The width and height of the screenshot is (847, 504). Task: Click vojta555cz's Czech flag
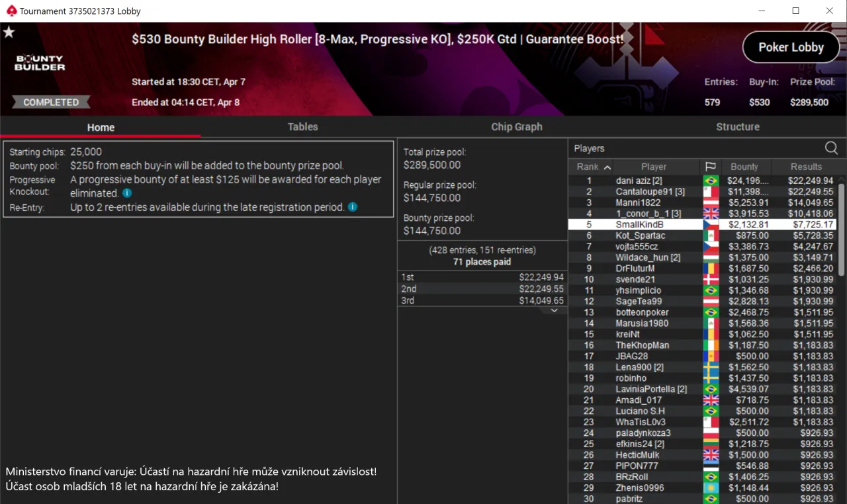pos(711,247)
